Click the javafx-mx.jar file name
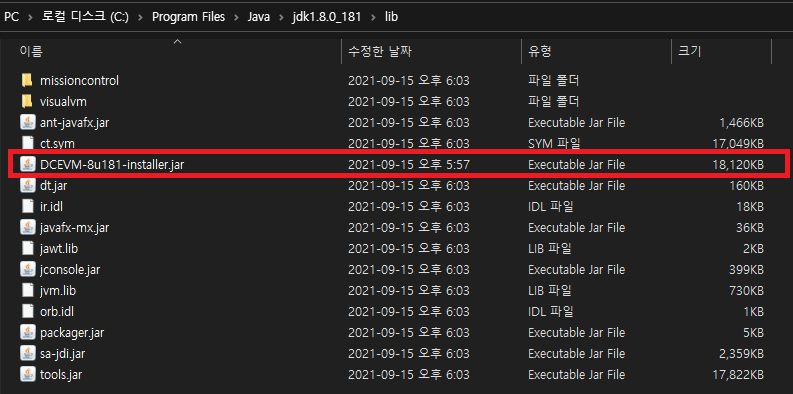The width and height of the screenshot is (793, 394). point(74,228)
